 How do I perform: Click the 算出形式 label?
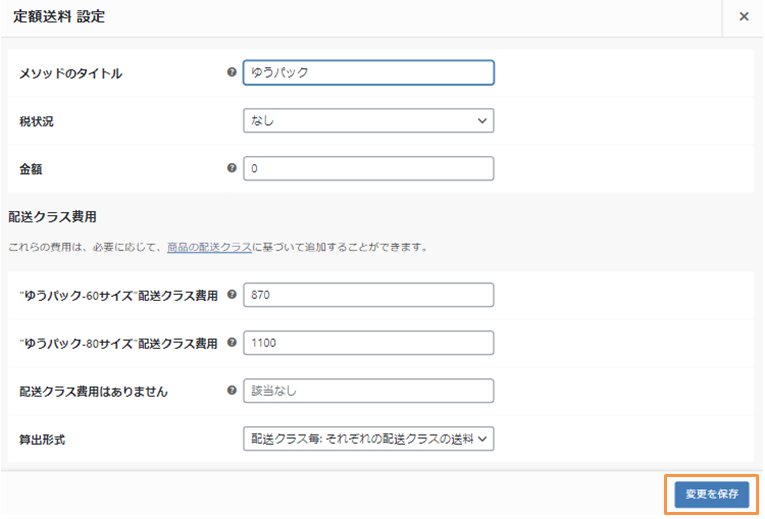pos(42,439)
